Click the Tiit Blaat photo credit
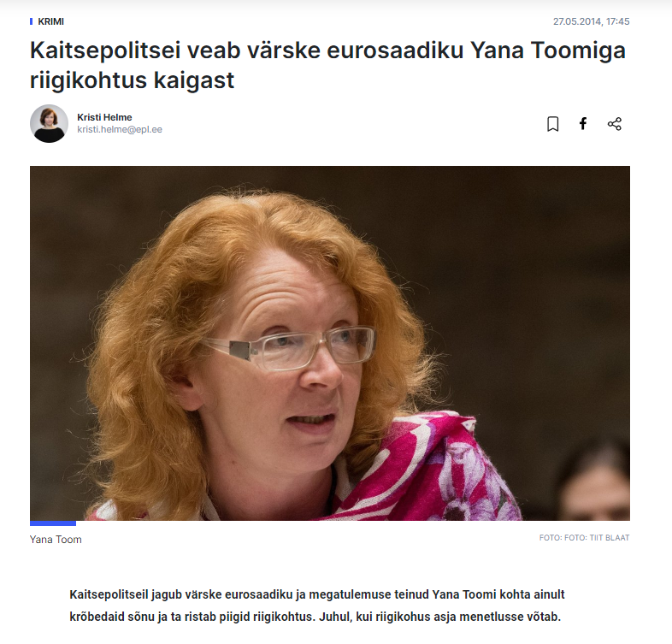 [584, 538]
